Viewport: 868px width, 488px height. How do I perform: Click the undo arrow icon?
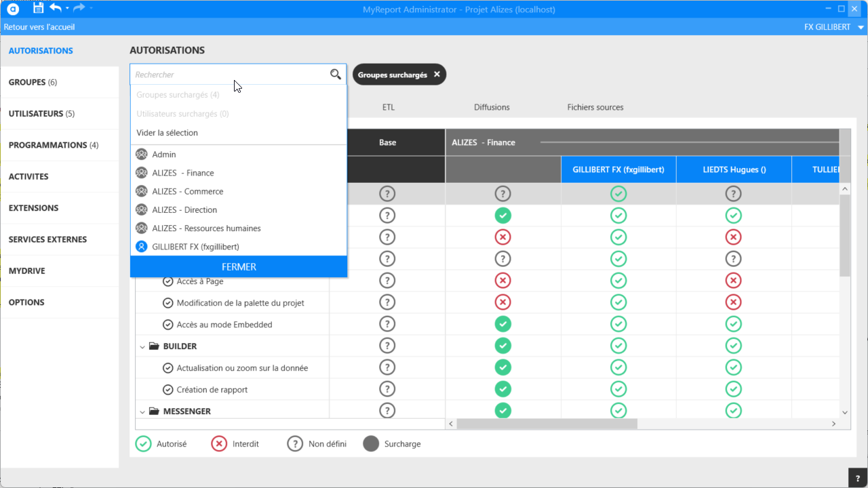(x=56, y=8)
